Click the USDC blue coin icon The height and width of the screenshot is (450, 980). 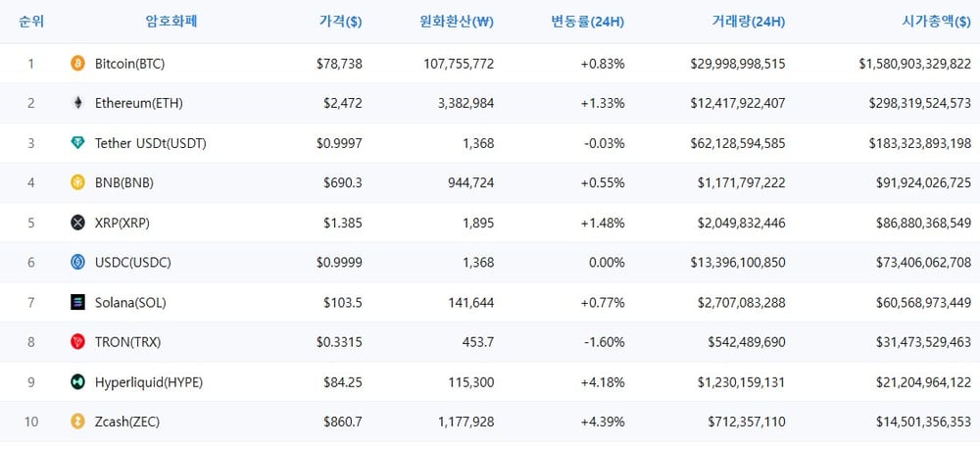(77, 263)
